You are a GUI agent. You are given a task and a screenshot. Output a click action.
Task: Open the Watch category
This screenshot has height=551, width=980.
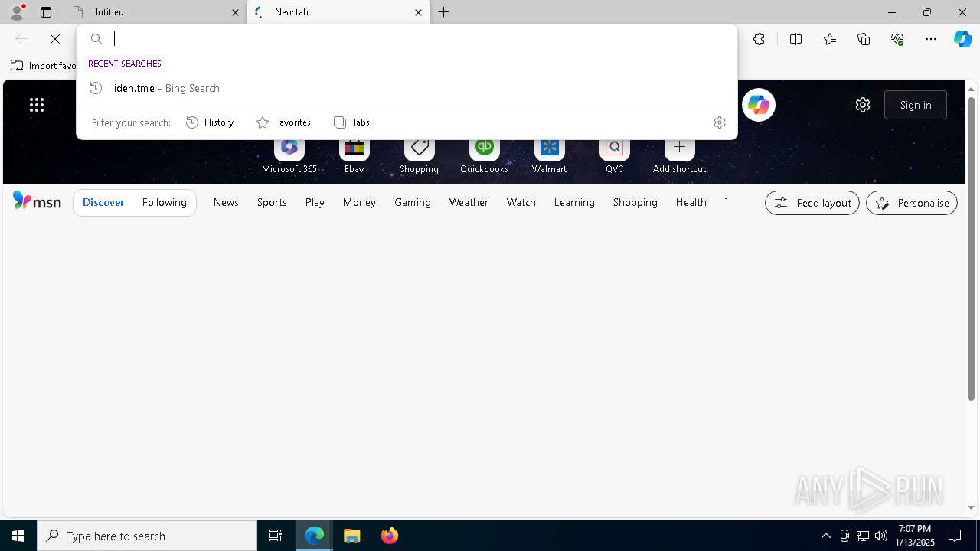pos(521,202)
